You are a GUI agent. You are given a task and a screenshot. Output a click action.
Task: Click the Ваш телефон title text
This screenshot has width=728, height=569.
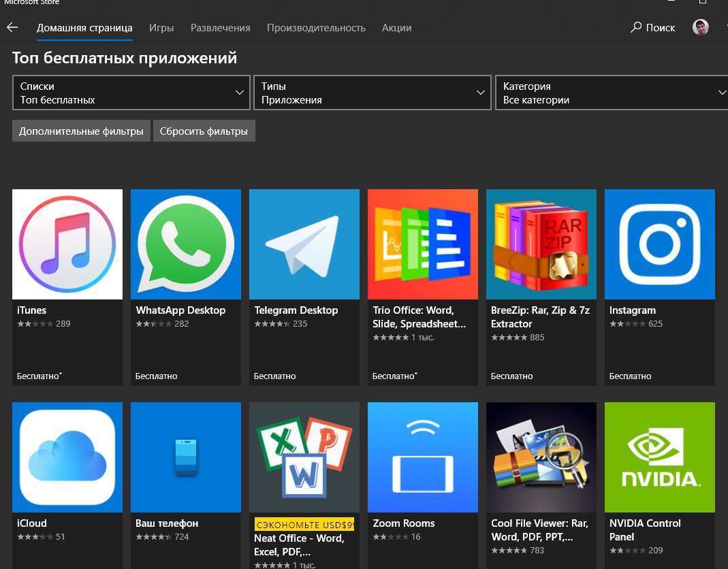pyautogui.click(x=167, y=523)
